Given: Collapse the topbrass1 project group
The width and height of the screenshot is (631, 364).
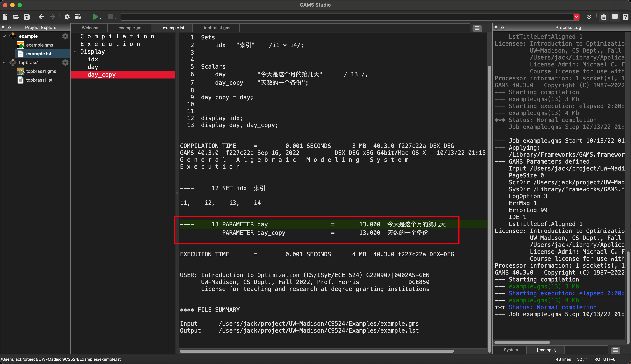Looking at the screenshot, I should point(4,62).
